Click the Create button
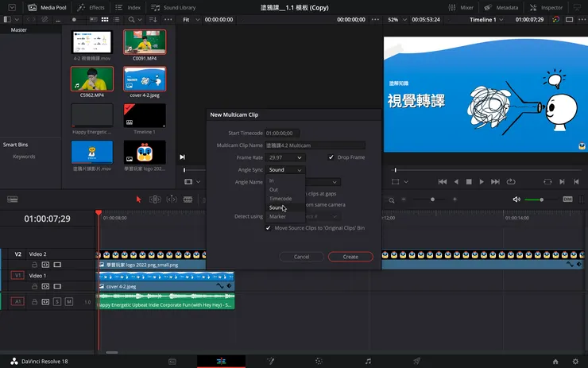This screenshot has height=368, width=588. coord(350,257)
